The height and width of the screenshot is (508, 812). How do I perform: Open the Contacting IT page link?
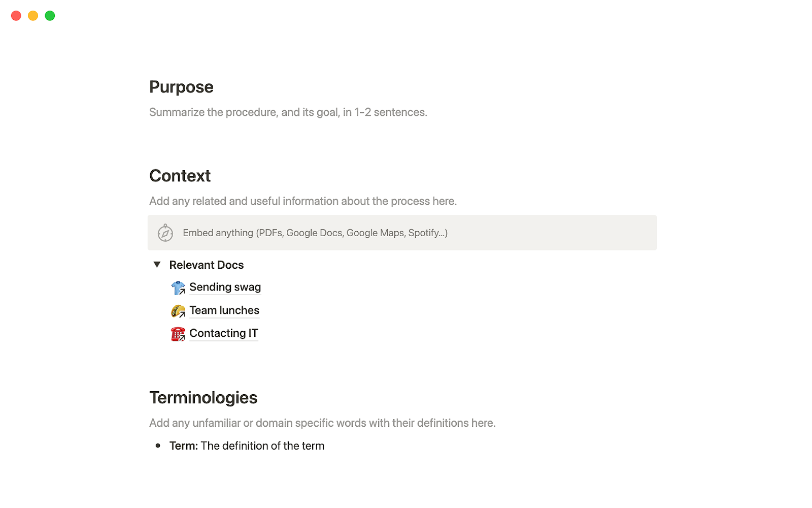tap(224, 333)
